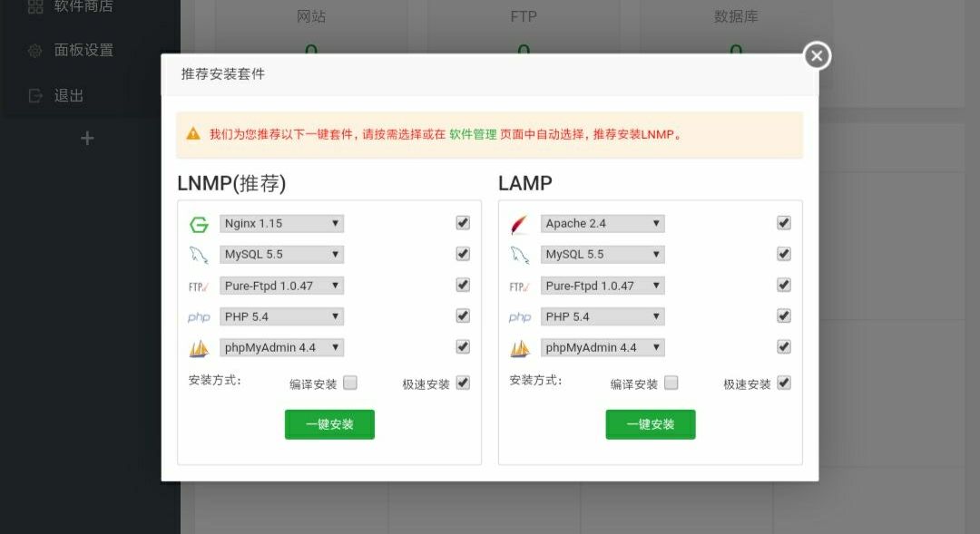Screen dimensions: 980x534
Task: Click the Apache feather icon in LAMP
Action: 519,224
